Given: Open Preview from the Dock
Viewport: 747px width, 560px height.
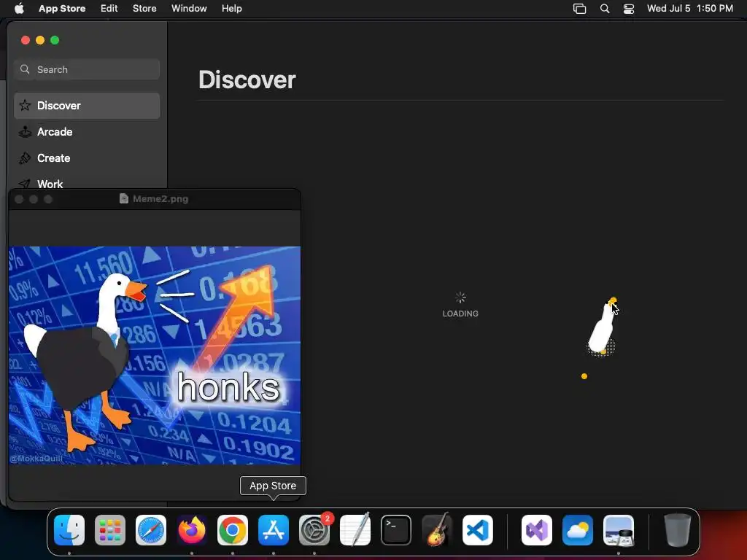Looking at the screenshot, I should (x=619, y=530).
